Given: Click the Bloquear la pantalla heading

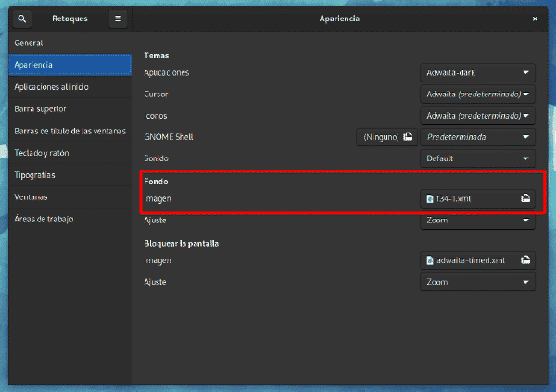Looking at the screenshot, I should click(182, 244).
